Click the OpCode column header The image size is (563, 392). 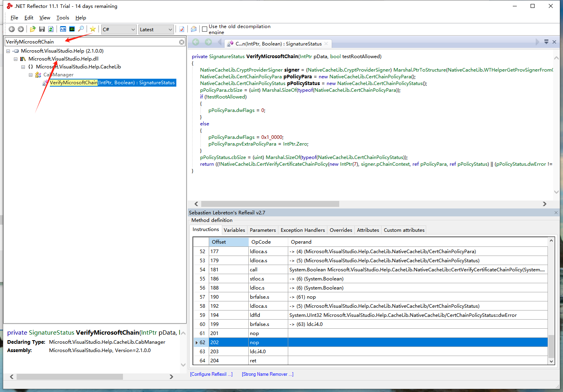click(268, 242)
